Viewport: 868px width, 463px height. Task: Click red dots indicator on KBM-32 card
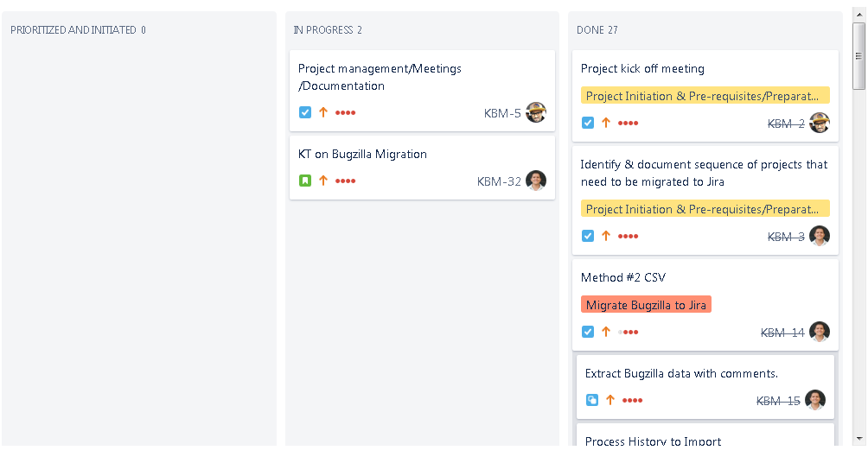point(346,181)
